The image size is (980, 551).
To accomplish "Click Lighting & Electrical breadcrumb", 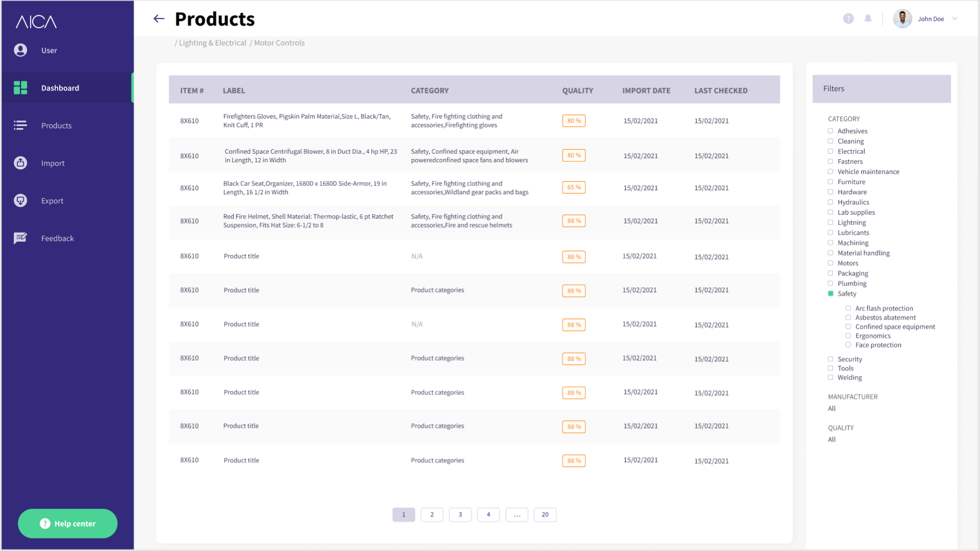I will [x=212, y=43].
